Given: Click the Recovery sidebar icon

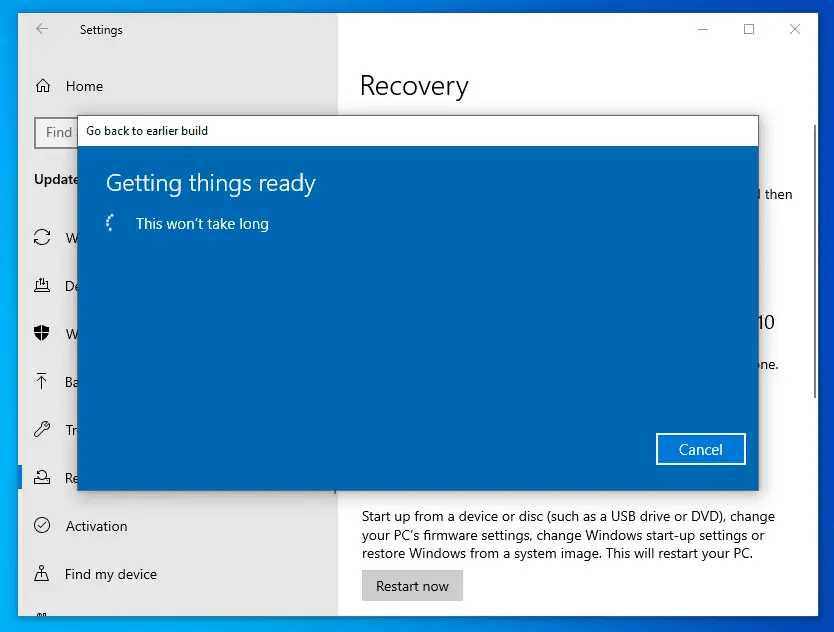Looking at the screenshot, I should 42,478.
